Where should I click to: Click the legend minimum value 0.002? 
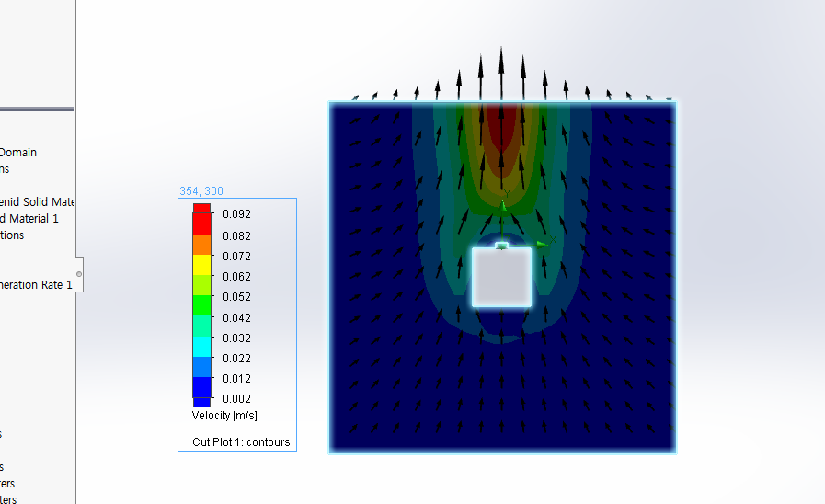coord(236,399)
